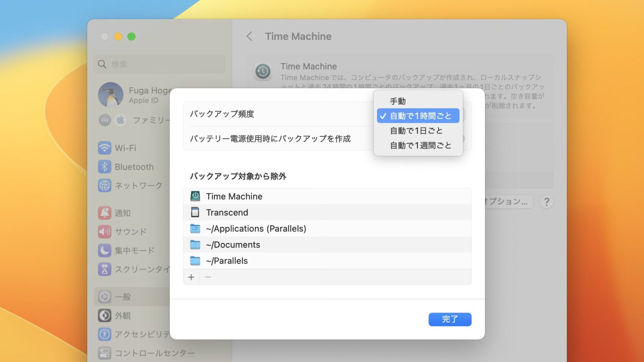Screen dimensions: 644x362
Task: Open the サウンド speaker icon
Action: (x=104, y=232)
